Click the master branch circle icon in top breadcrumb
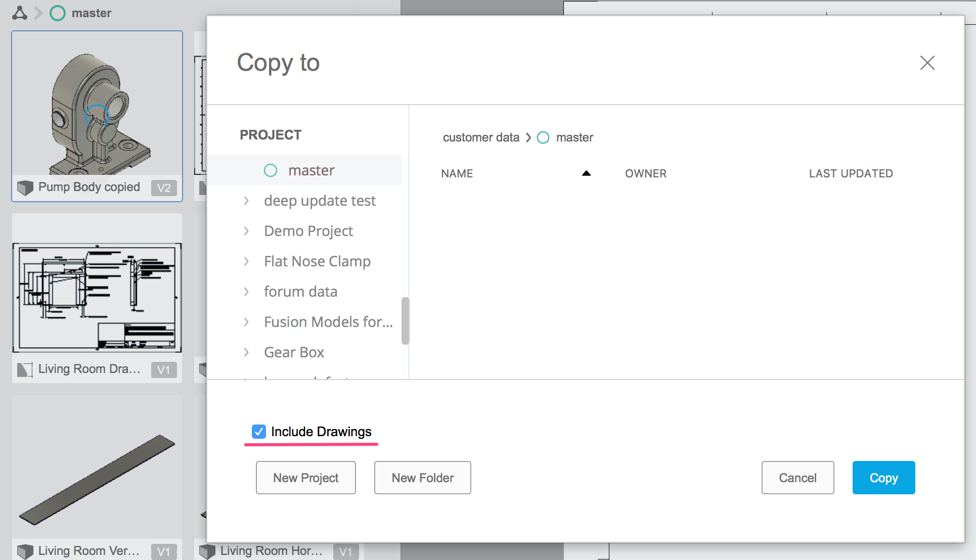976x560 pixels. point(58,13)
